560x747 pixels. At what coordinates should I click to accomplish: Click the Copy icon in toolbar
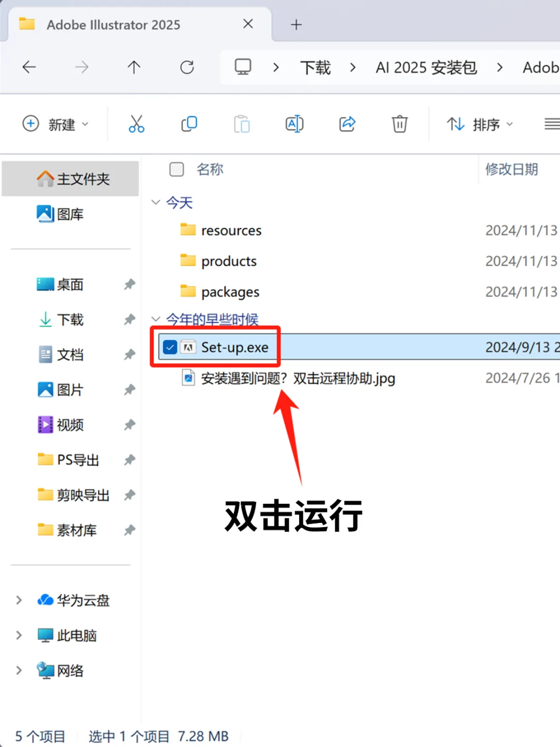tap(189, 124)
